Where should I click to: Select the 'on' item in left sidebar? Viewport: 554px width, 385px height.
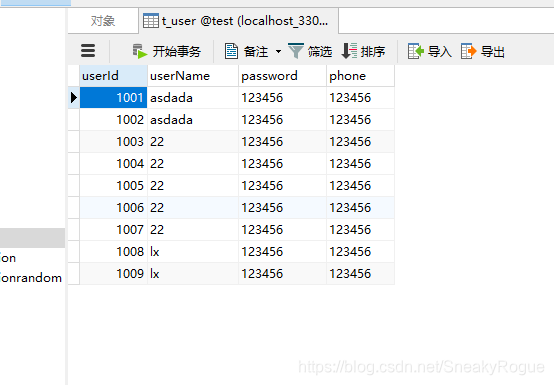coord(8,258)
